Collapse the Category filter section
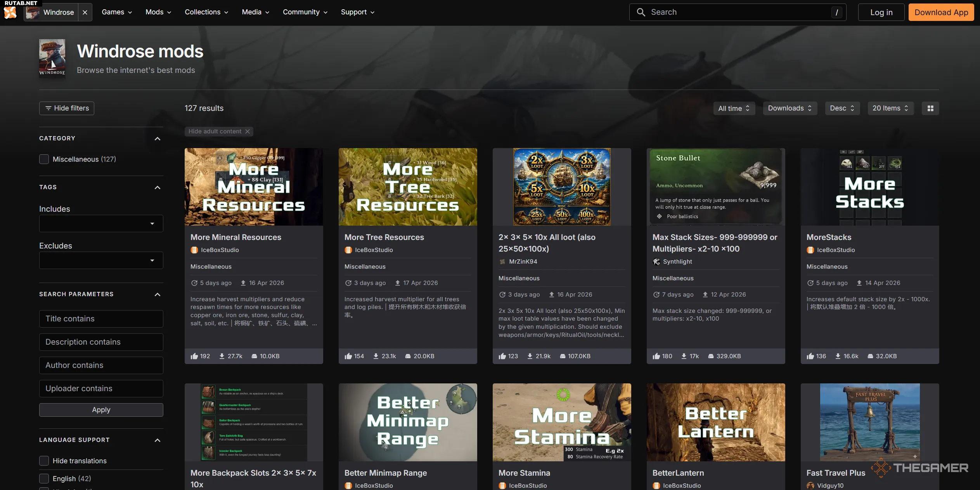 (157, 139)
